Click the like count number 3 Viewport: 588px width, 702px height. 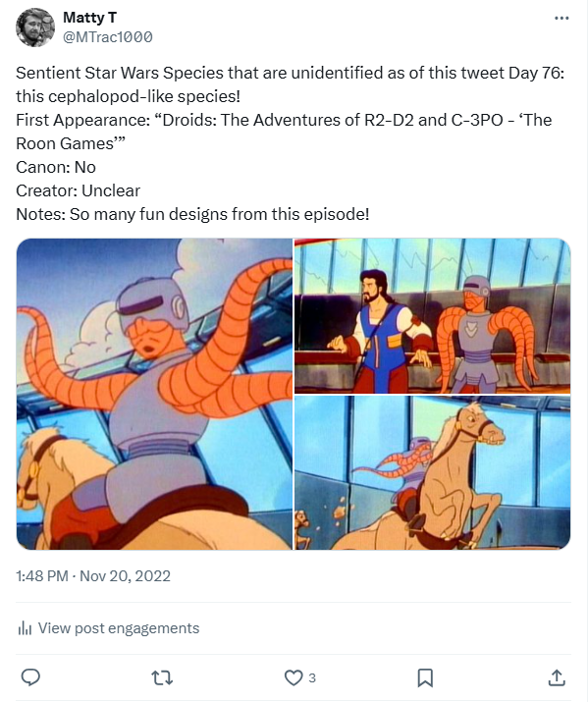(x=312, y=677)
